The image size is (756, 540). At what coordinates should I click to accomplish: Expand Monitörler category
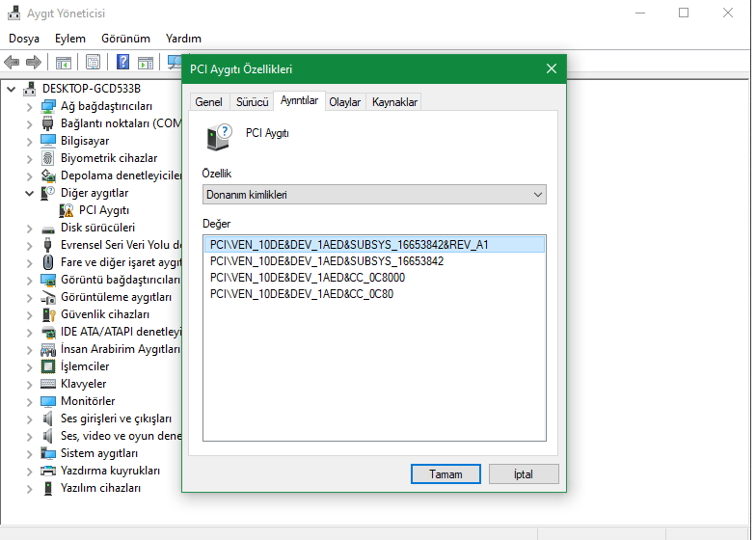coord(29,401)
